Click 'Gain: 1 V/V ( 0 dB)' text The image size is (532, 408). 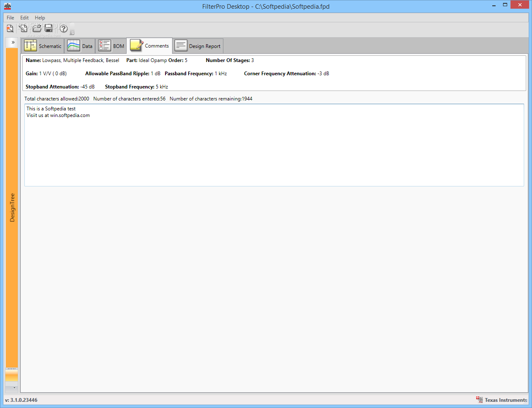46,74
